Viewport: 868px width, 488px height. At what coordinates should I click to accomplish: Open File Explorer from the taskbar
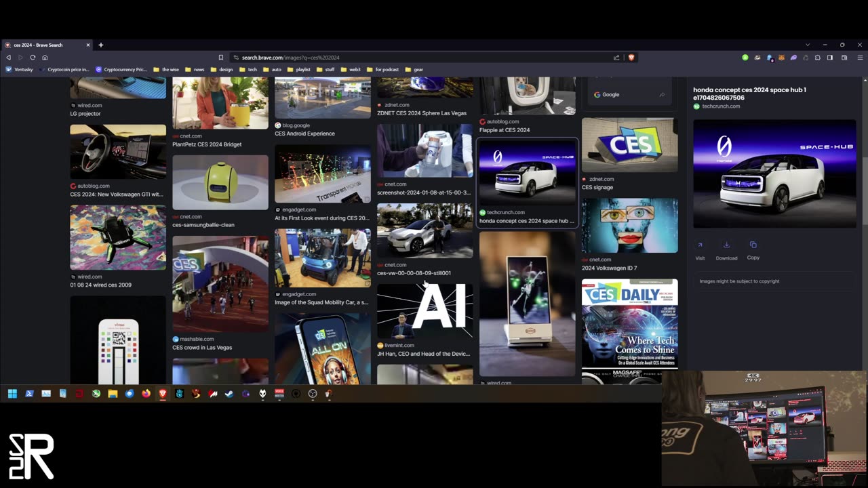(113, 394)
